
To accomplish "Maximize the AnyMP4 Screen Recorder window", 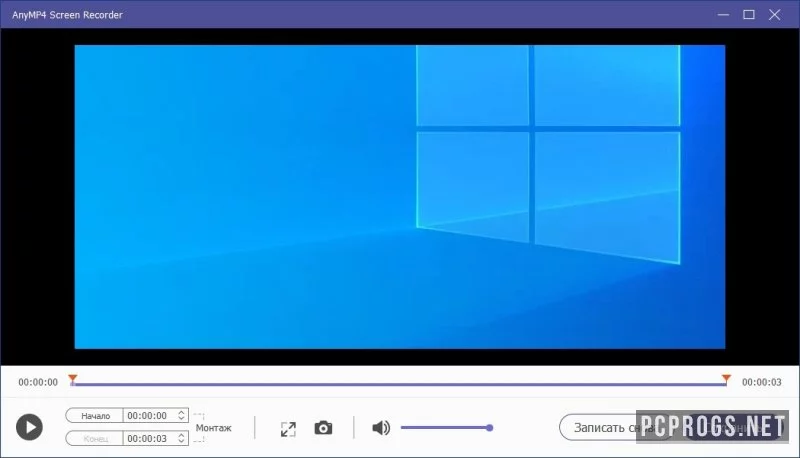I will [x=748, y=15].
